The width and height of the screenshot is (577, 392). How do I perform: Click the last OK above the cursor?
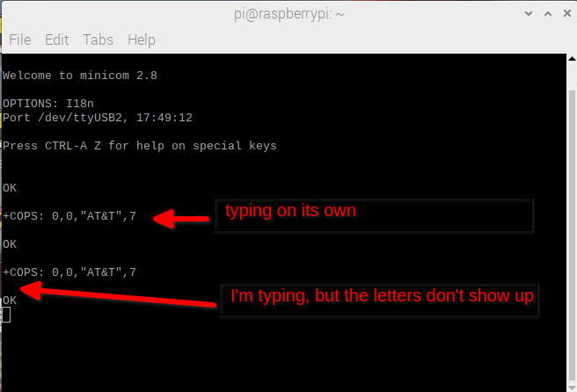(x=10, y=301)
